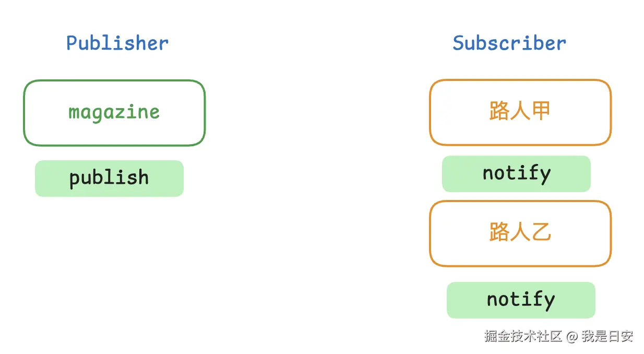This screenshot has width=644, height=354.
Task: Select the 路人乙 subscriber box
Action: 520,233
